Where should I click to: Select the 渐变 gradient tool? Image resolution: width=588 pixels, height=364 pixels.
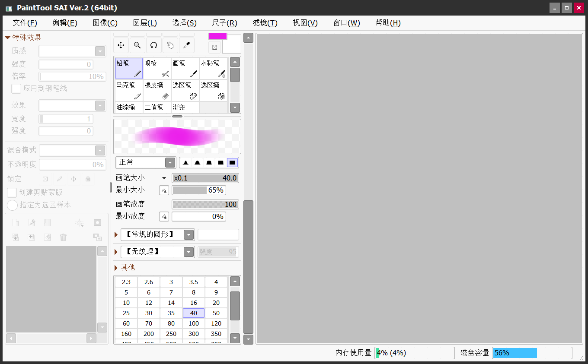[185, 107]
